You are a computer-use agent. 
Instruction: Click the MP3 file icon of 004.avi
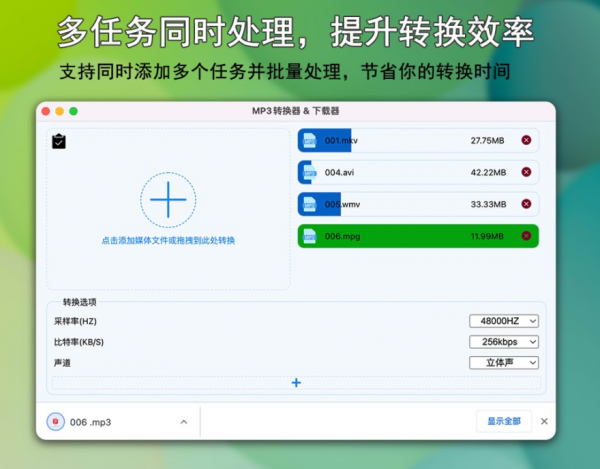(x=309, y=172)
